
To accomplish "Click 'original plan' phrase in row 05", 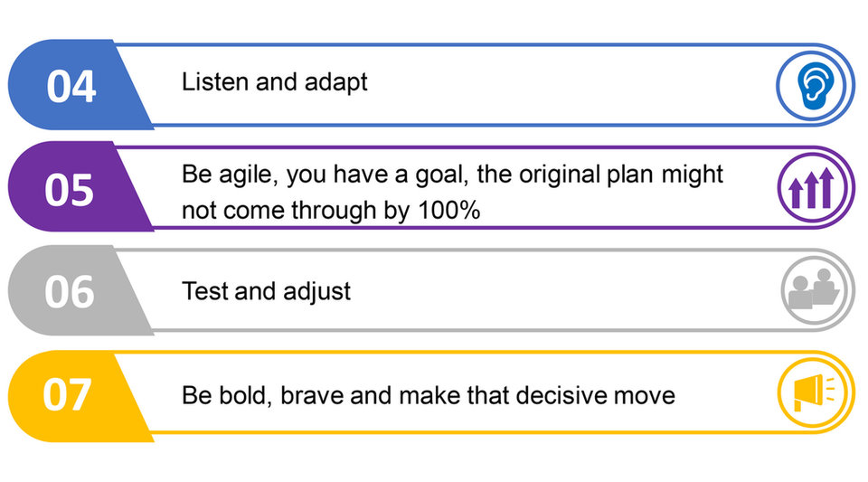I will coord(587,175).
